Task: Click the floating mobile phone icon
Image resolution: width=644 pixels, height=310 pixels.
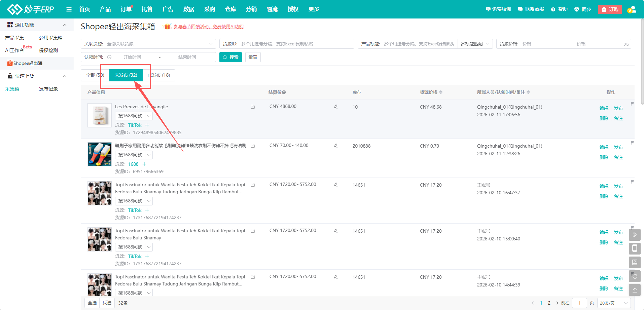Action: (x=635, y=248)
